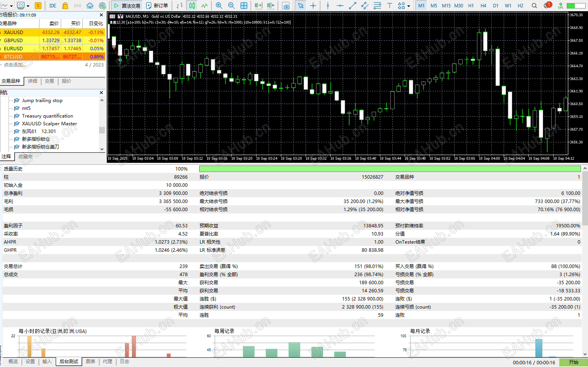
Task: Switch to the 报价 tab in Market Watch
Action: 67,81
